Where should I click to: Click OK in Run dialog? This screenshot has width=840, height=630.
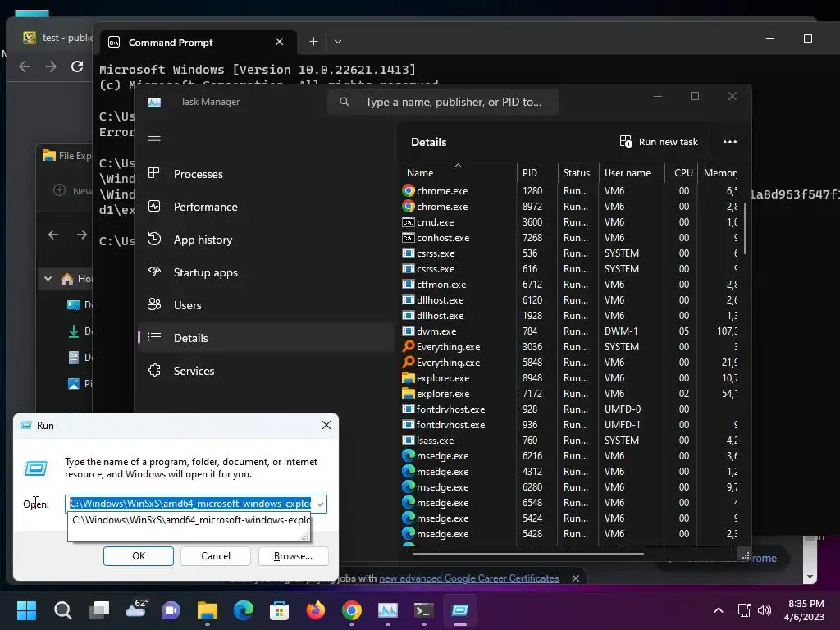[x=139, y=556]
